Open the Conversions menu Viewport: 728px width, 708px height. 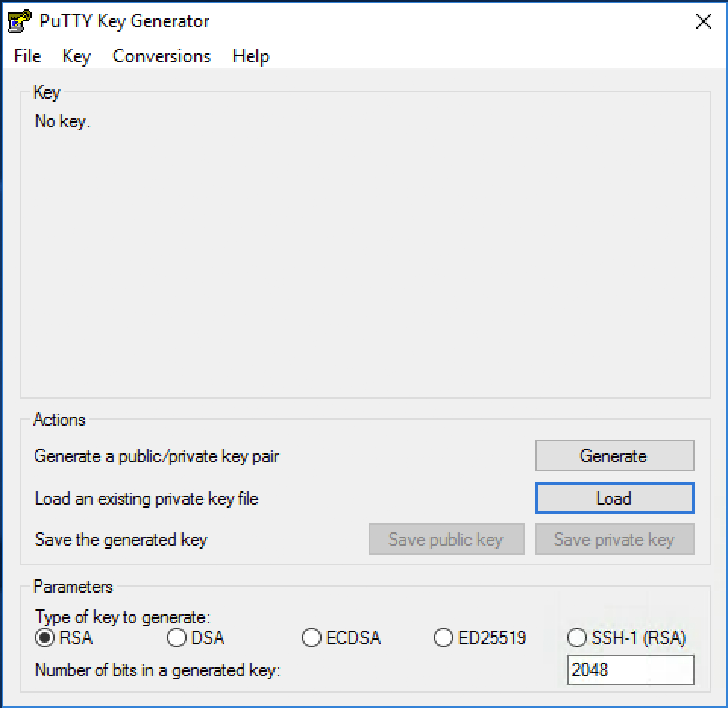point(162,56)
